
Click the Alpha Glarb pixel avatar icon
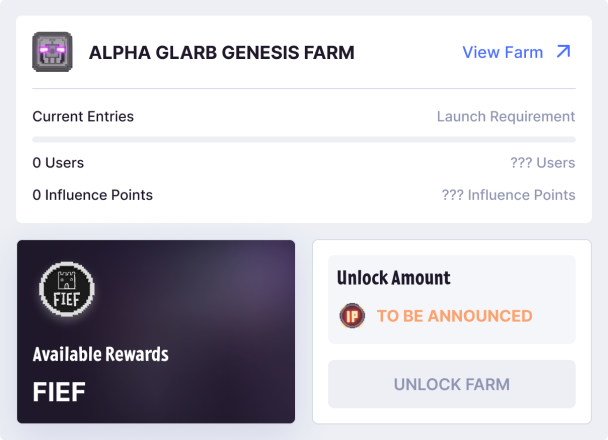tap(52, 52)
